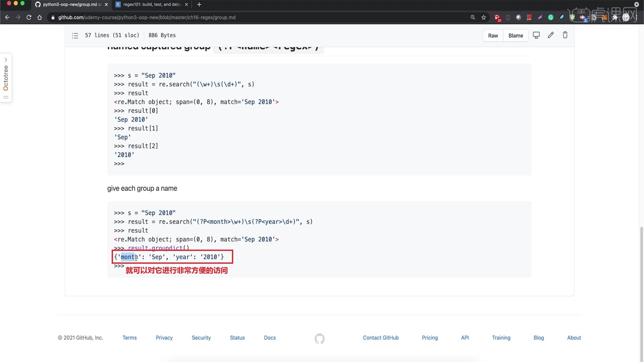
Task: Go to browser home page
Action: [40, 17]
